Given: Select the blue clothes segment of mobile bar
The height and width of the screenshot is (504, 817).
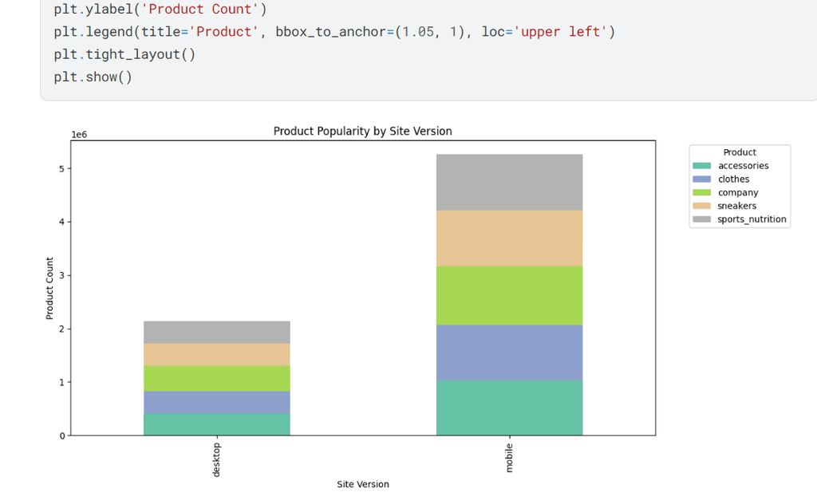Looking at the screenshot, I should click(509, 352).
